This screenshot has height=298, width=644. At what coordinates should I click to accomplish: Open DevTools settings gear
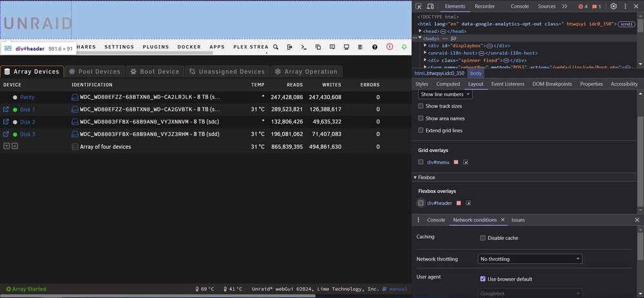tap(613, 6)
